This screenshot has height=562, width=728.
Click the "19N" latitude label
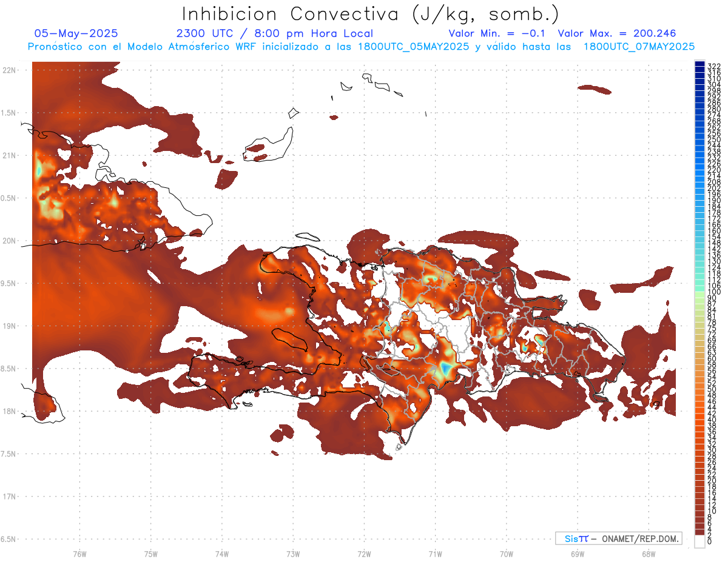(9, 326)
